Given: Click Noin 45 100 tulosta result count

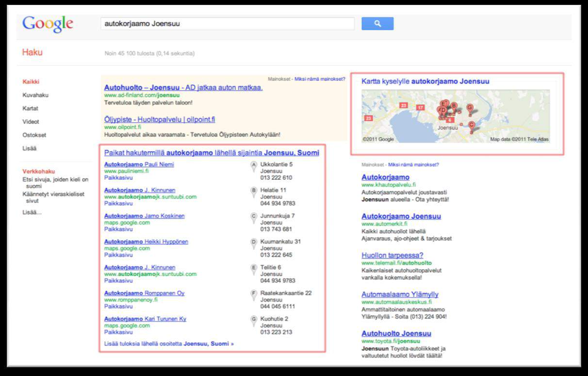Looking at the screenshot, I should (149, 53).
